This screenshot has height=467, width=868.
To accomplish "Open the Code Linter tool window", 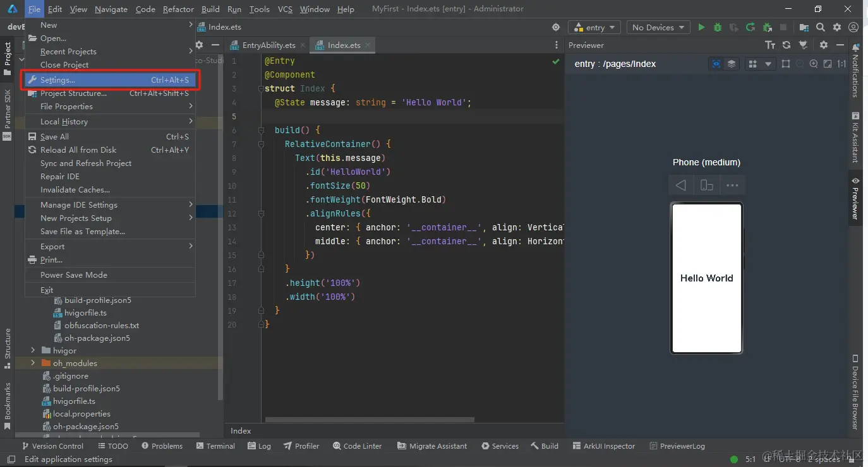I will coord(357,446).
